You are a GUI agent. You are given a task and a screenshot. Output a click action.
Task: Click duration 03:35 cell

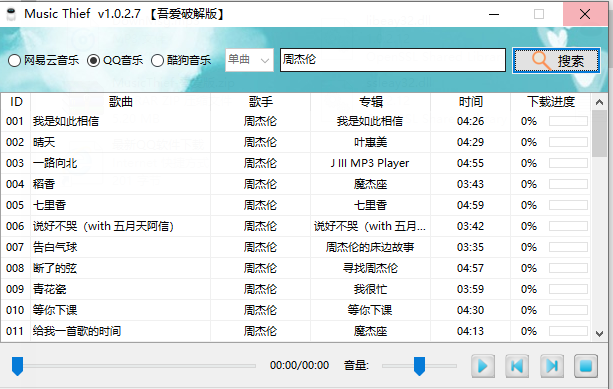(x=470, y=247)
